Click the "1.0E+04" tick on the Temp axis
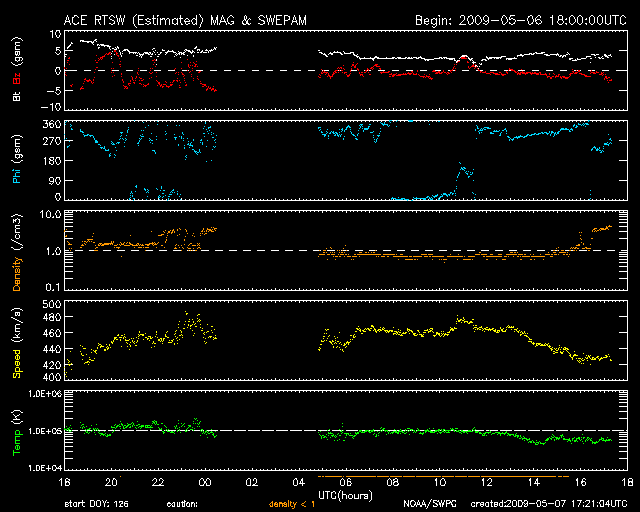 coord(45,468)
